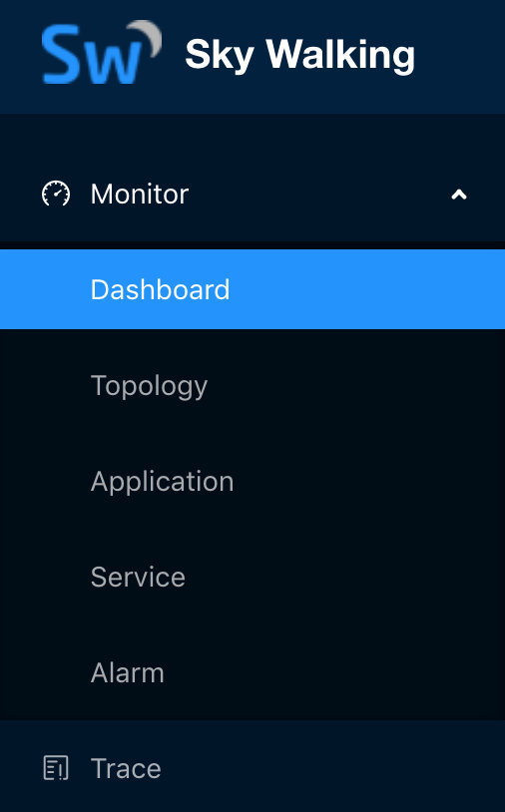Click the word Walking in the header

(340, 55)
